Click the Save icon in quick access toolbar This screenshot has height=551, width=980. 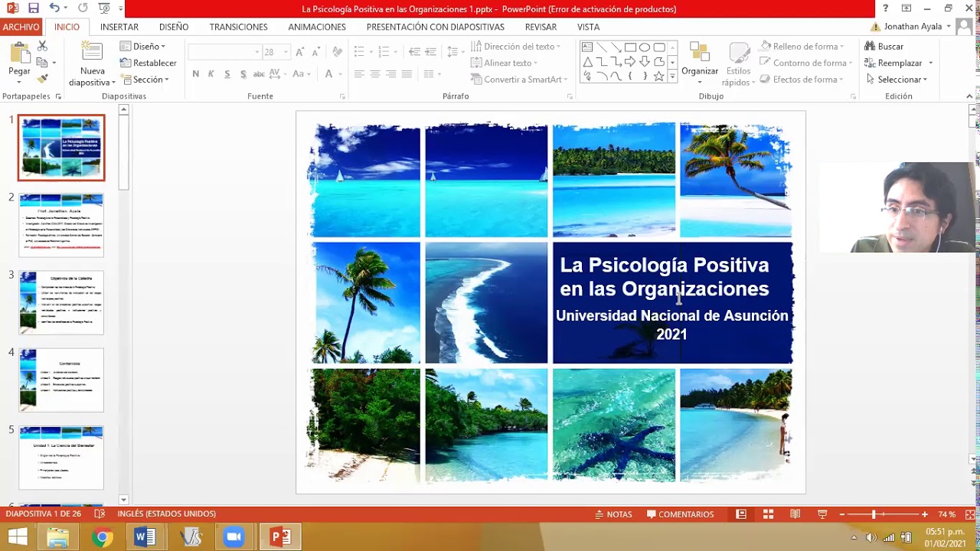point(33,8)
